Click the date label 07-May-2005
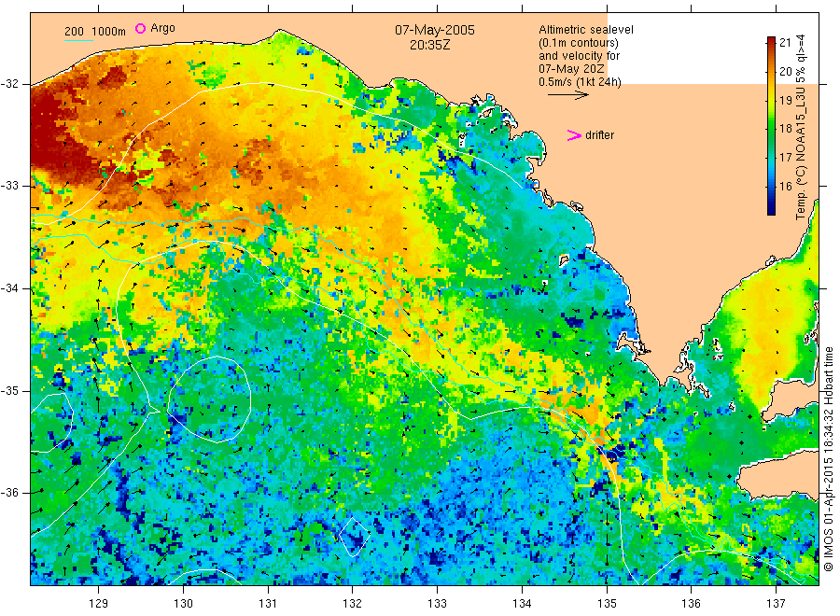The width and height of the screenshot is (840, 616). pyautogui.click(x=434, y=30)
